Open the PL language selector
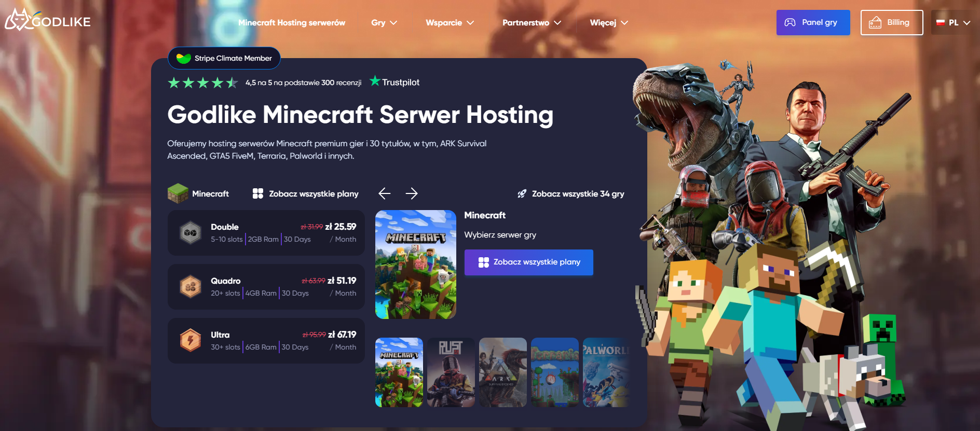The width and height of the screenshot is (980, 431). 953,23
